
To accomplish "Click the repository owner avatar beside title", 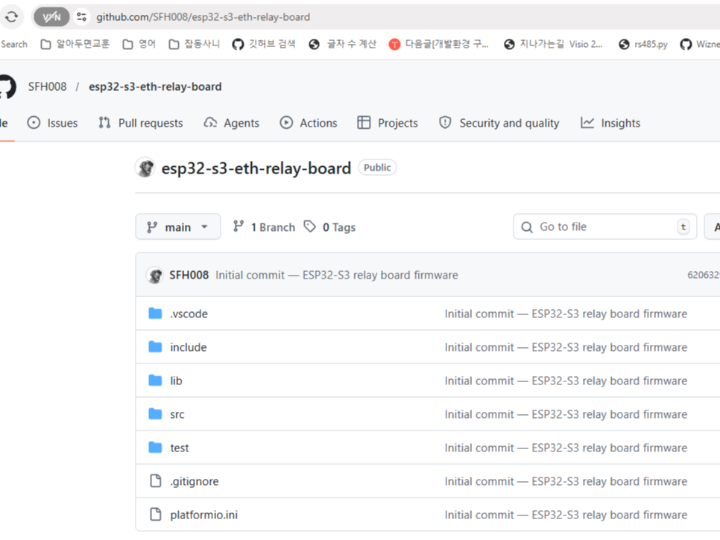I will 146,168.
